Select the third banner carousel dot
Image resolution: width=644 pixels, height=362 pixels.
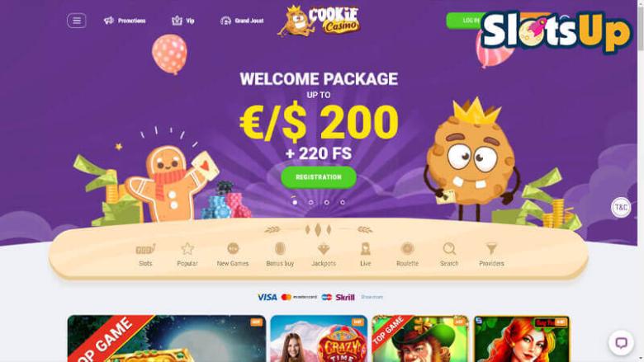(x=326, y=202)
